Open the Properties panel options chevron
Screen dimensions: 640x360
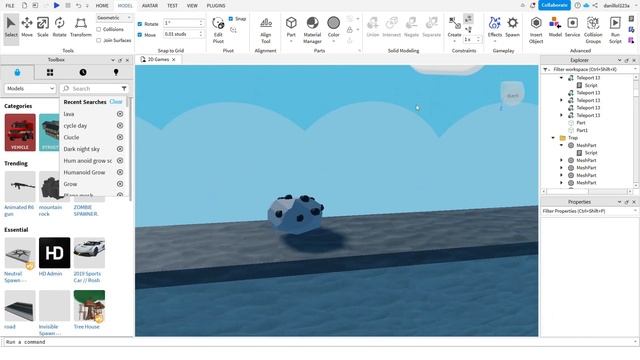coord(619,202)
